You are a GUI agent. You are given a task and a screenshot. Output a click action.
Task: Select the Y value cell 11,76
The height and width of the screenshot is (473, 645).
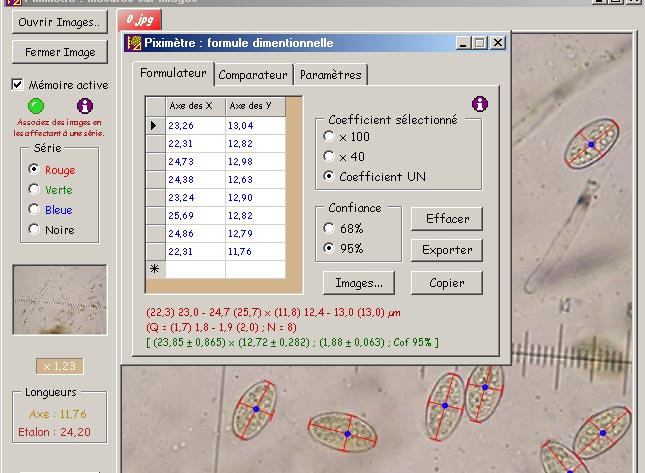click(255, 251)
